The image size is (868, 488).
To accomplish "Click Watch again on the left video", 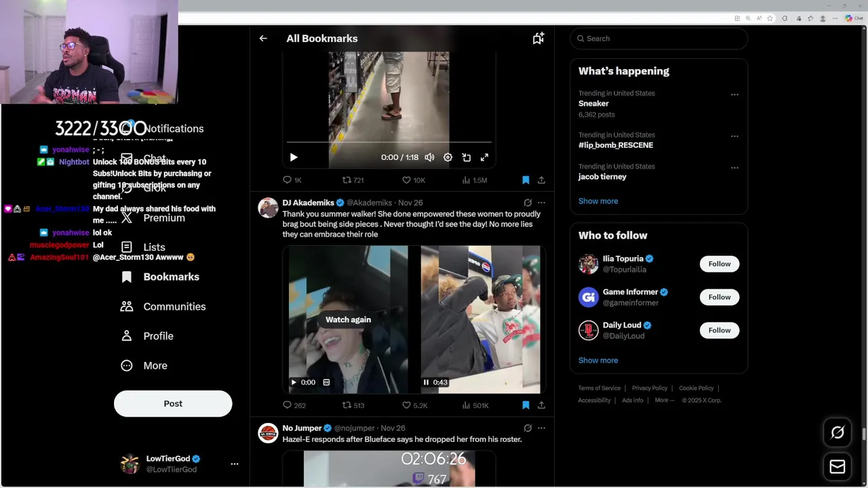I will point(348,320).
